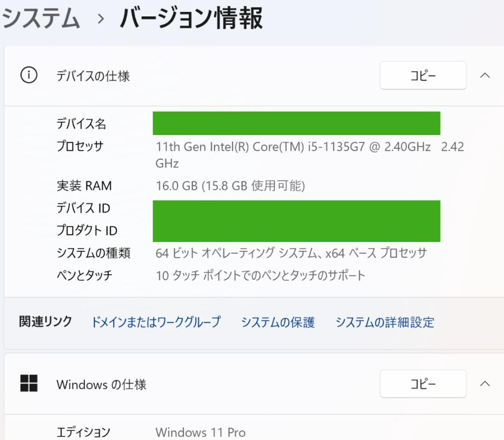Click the プロダクト ID row
Viewport: 504px width, 440px height.
[296, 230]
